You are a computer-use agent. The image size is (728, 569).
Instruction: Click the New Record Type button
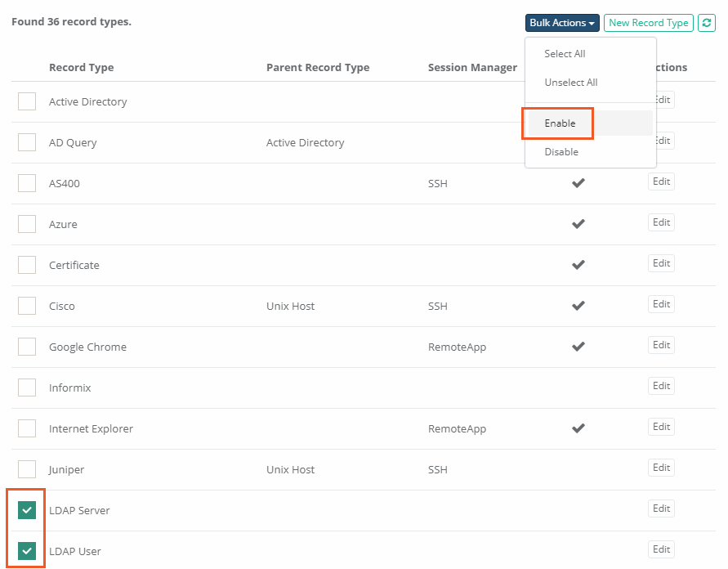click(649, 23)
